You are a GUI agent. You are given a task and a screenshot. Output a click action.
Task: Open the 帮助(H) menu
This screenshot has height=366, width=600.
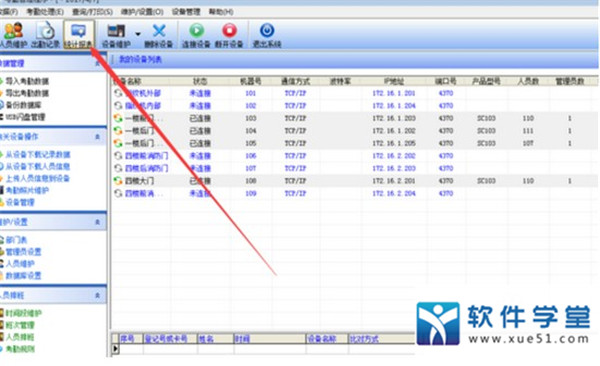[221, 12]
